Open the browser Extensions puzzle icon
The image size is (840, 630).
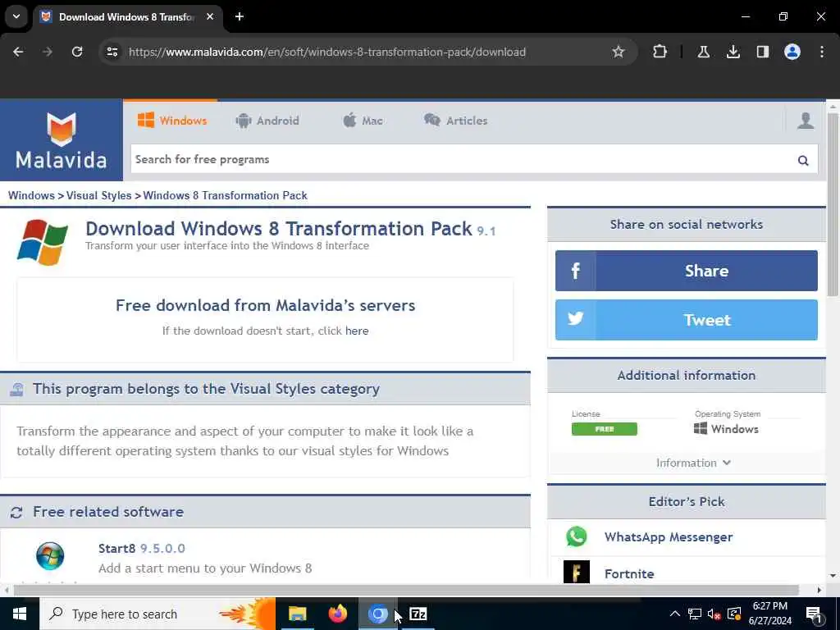coord(660,52)
